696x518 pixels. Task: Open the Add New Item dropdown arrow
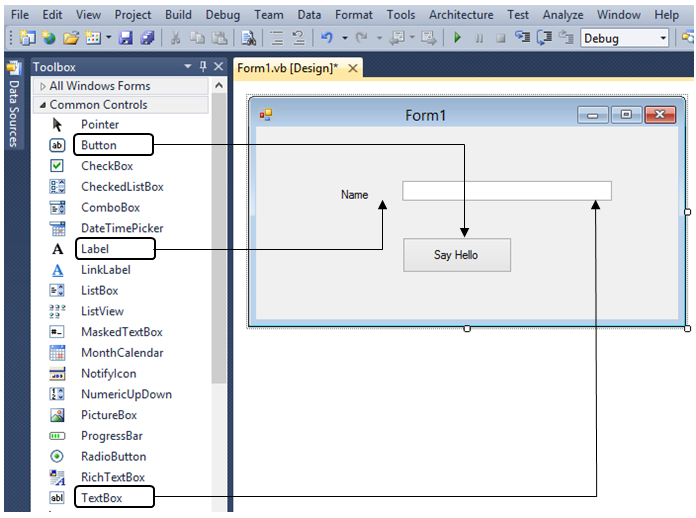coord(108,38)
